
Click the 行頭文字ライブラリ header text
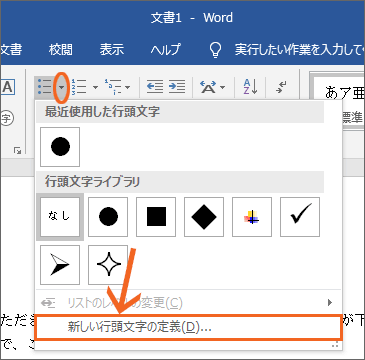point(92,182)
